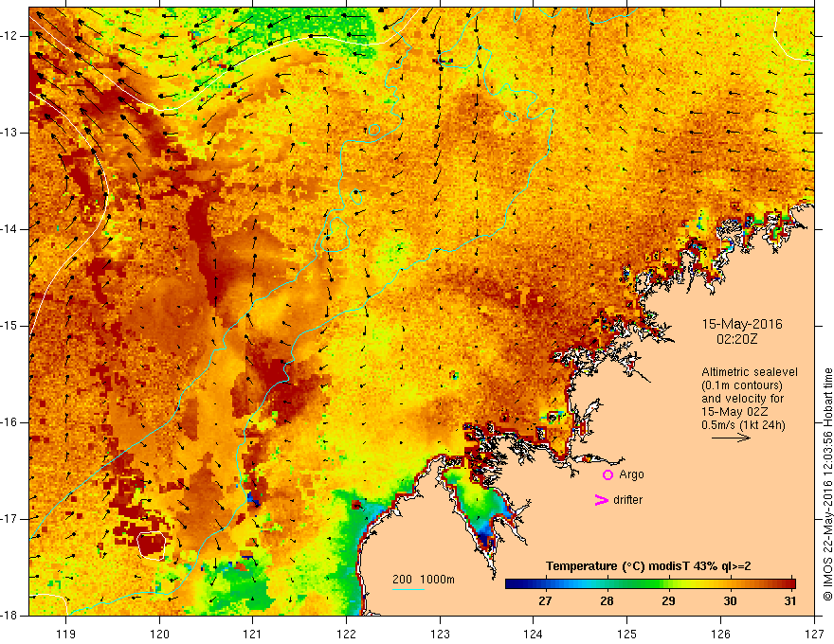Click the latitude label -15
834x644 pixels.
9,326
